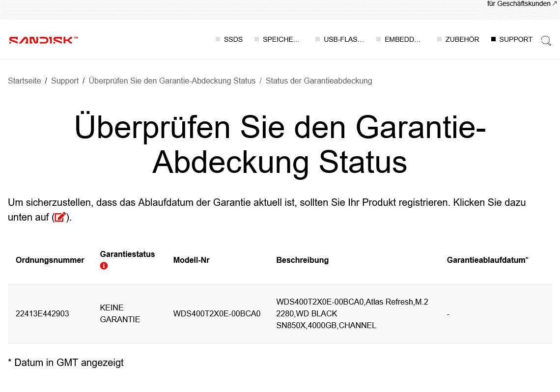This screenshot has width=560, height=392.
Task: Click the SanDisk logo
Action: coord(43,40)
